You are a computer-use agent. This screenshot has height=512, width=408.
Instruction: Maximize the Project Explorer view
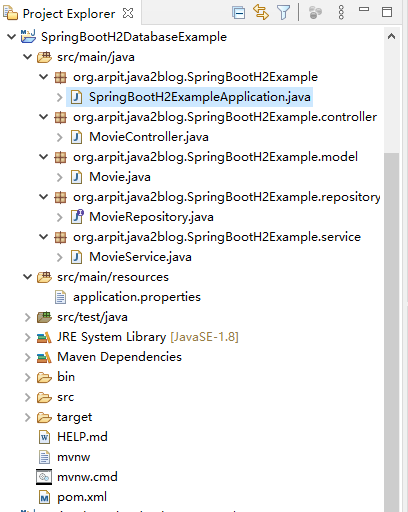(x=387, y=12)
